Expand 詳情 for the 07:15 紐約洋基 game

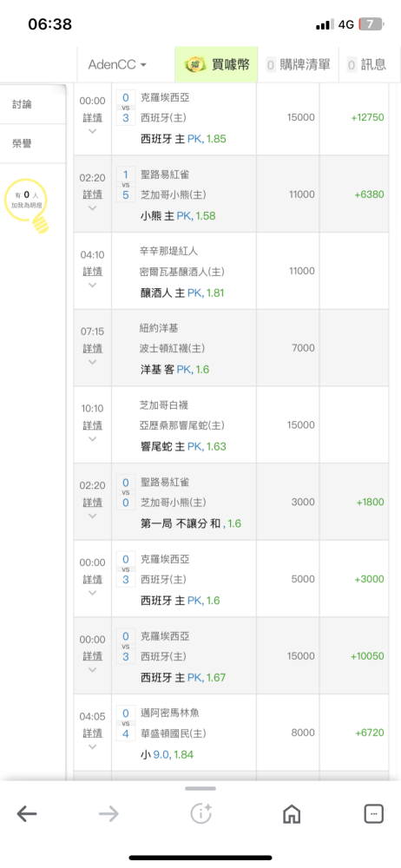[x=93, y=349]
